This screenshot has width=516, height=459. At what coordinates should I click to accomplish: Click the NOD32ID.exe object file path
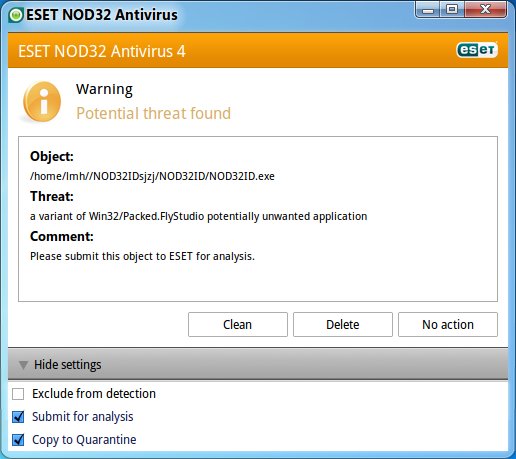click(x=152, y=176)
